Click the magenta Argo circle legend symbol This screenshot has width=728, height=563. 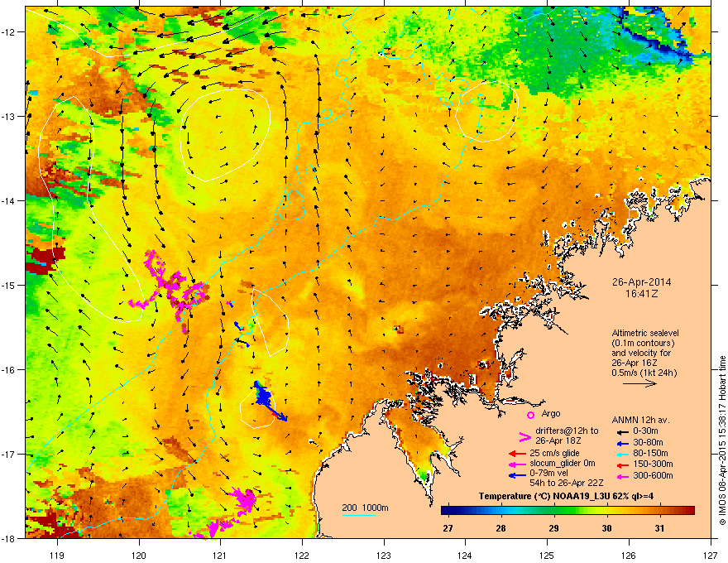530,415
